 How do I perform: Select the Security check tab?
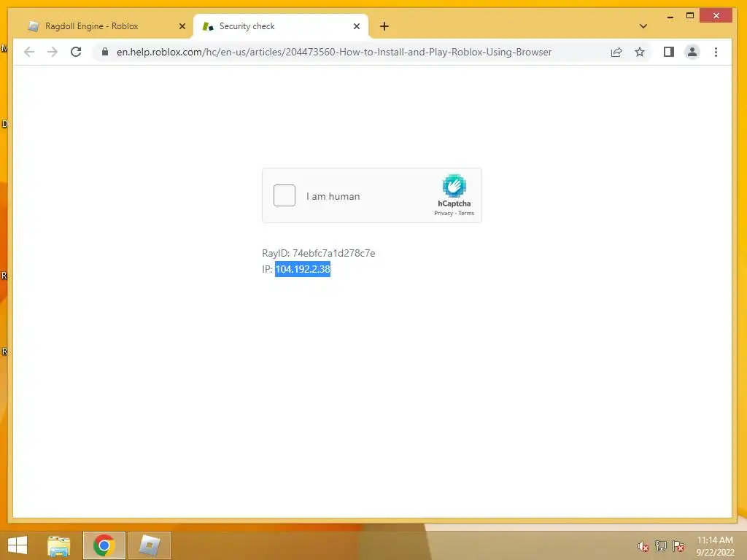[x=281, y=26]
